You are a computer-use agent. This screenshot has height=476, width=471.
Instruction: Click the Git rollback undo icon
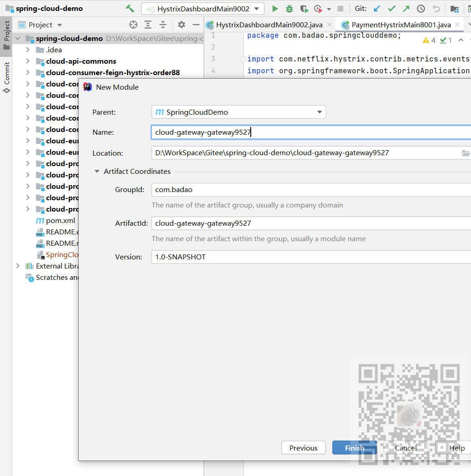[x=436, y=9]
